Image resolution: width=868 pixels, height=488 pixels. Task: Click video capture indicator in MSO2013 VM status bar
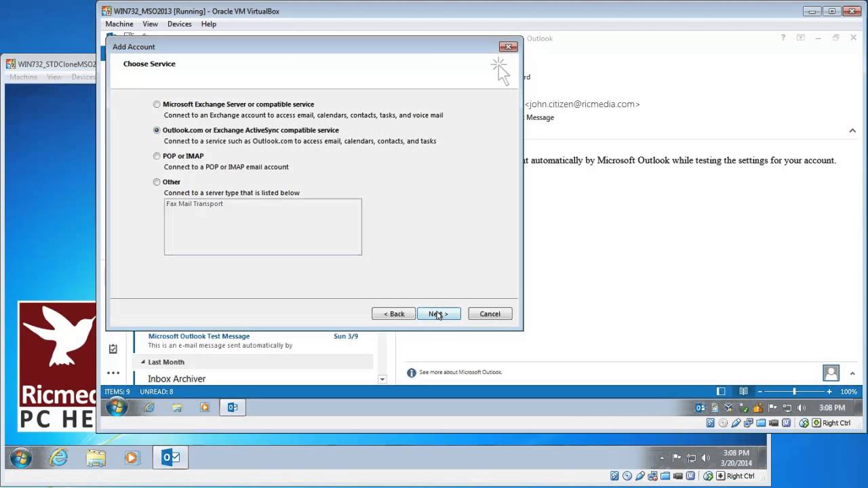pyautogui.click(x=774, y=423)
